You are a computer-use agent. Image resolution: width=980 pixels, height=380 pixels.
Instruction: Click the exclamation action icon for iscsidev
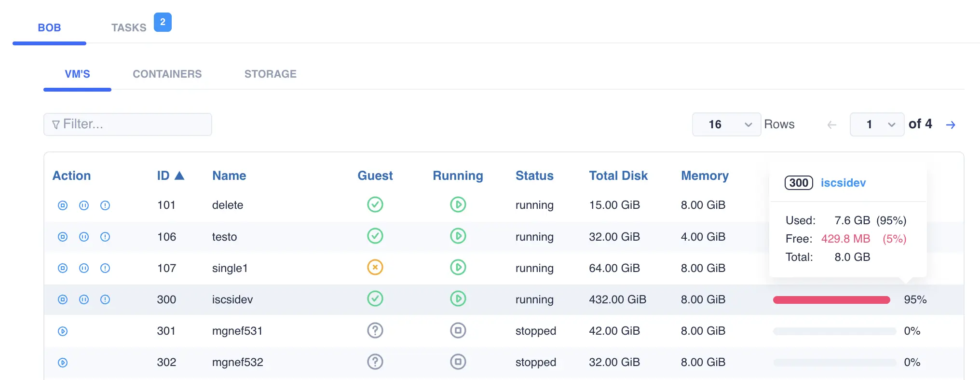pos(105,299)
